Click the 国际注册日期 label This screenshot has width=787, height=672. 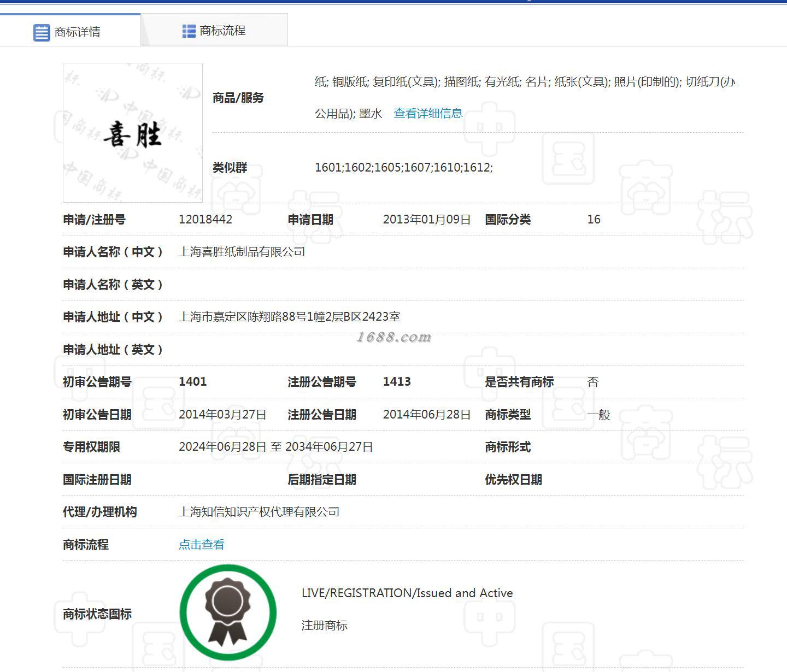click(x=97, y=480)
